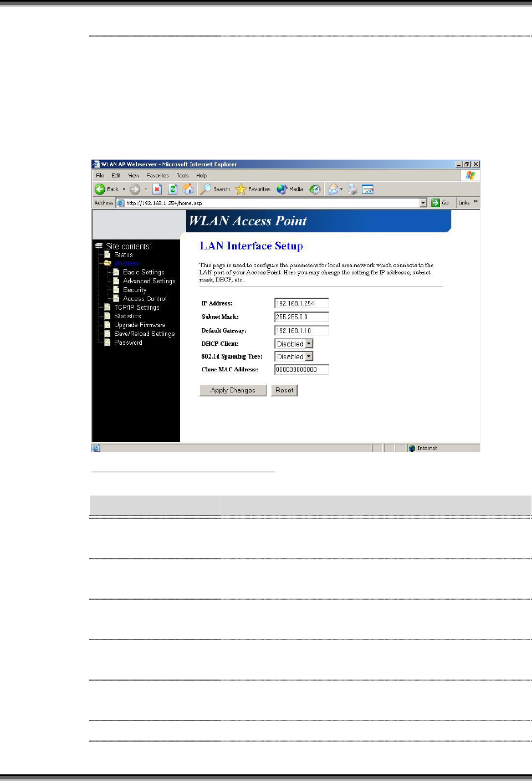Viewport: 532px width, 781px height.
Task: Open the Edit page icon in toolbar
Action: click(x=368, y=189)
